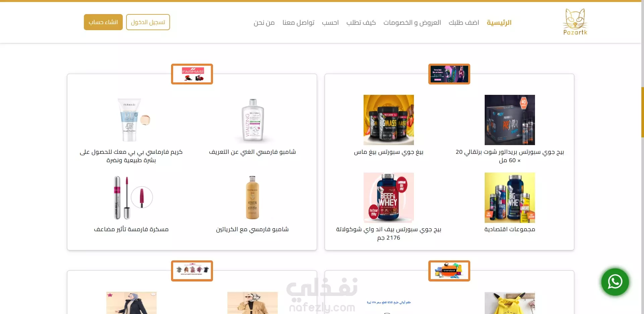Click the Pazartk cat logo

point(575,22)
